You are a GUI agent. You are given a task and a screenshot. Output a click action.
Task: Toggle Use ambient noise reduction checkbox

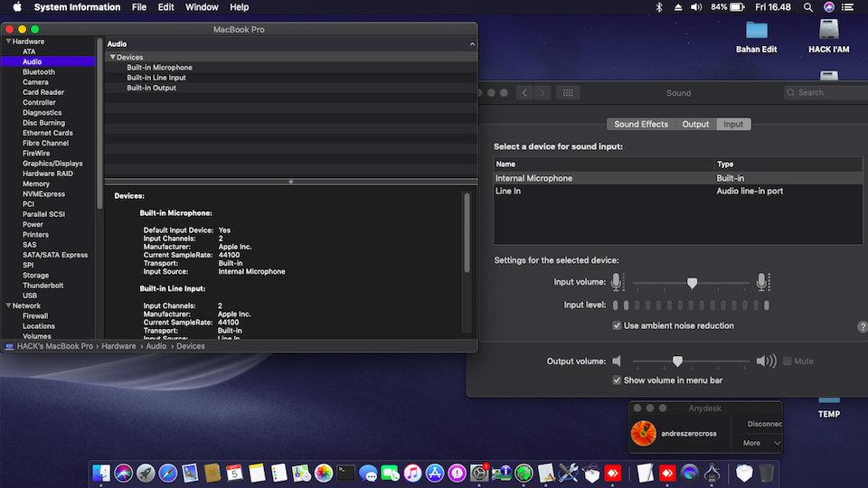[x=617, y=325]
